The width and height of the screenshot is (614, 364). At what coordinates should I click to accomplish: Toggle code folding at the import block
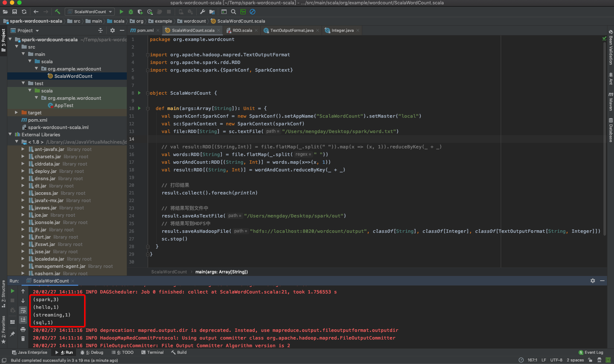[148, 55]
